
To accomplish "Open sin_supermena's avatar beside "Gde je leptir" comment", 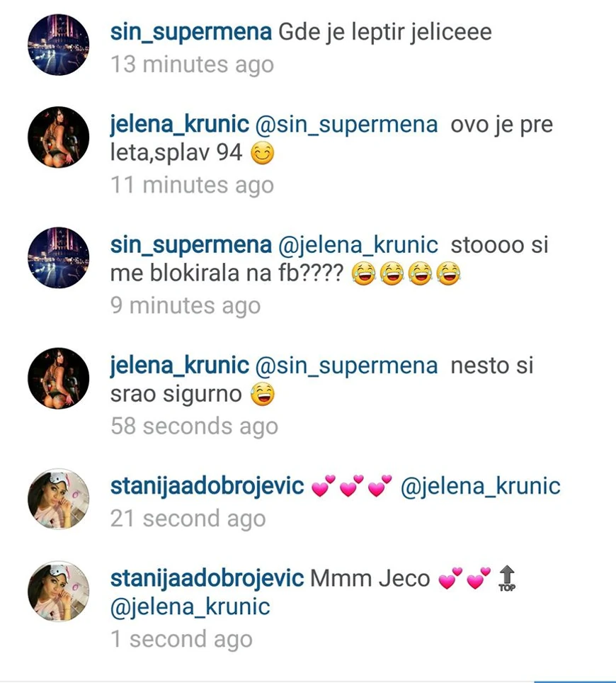I will pyautogui.click(x=58, y=45).
